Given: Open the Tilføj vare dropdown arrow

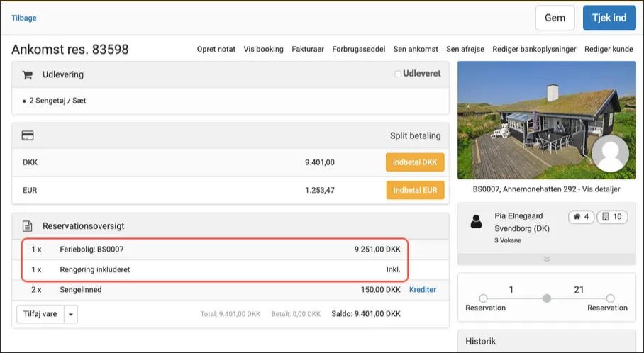Looking at the screenshot, I should pos(71,314).
